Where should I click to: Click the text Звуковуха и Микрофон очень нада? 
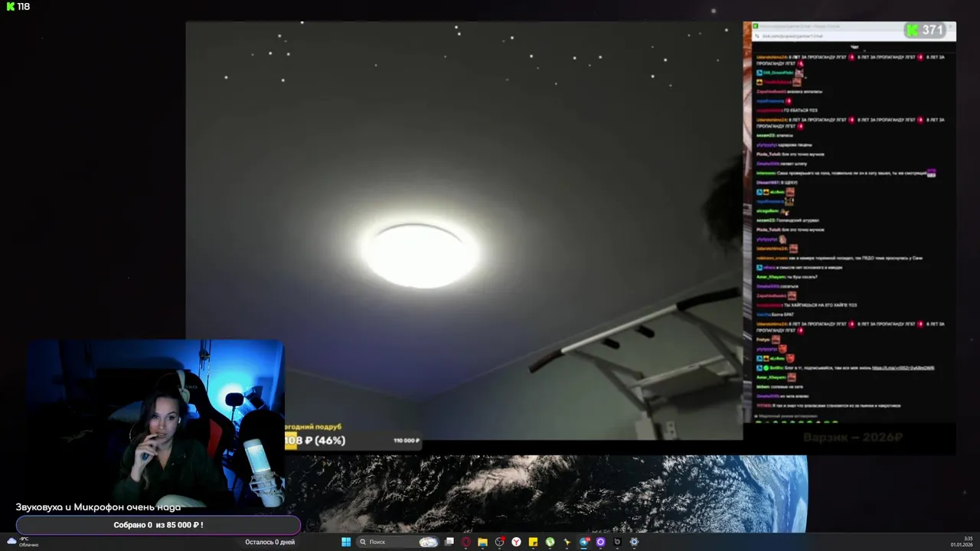click(98, 507)
